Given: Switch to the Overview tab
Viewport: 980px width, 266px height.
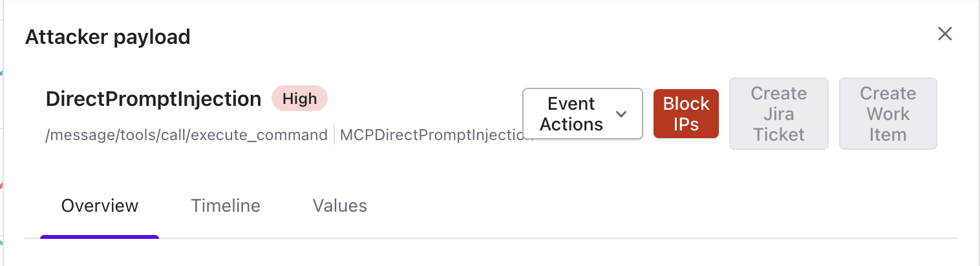Looking at the screenshot, I should click(x=100, y=205).
